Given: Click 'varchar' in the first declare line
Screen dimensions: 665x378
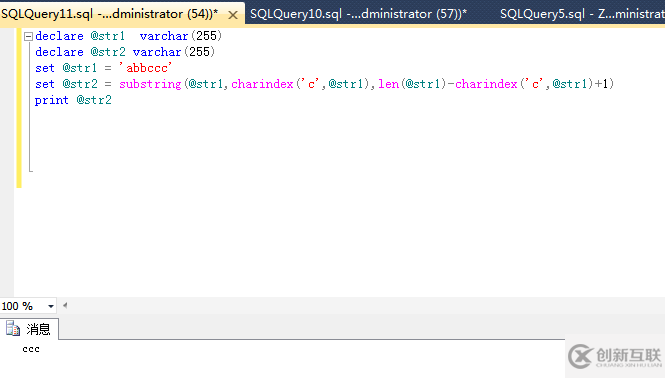Looking at the screenshot, I should 164,36.
